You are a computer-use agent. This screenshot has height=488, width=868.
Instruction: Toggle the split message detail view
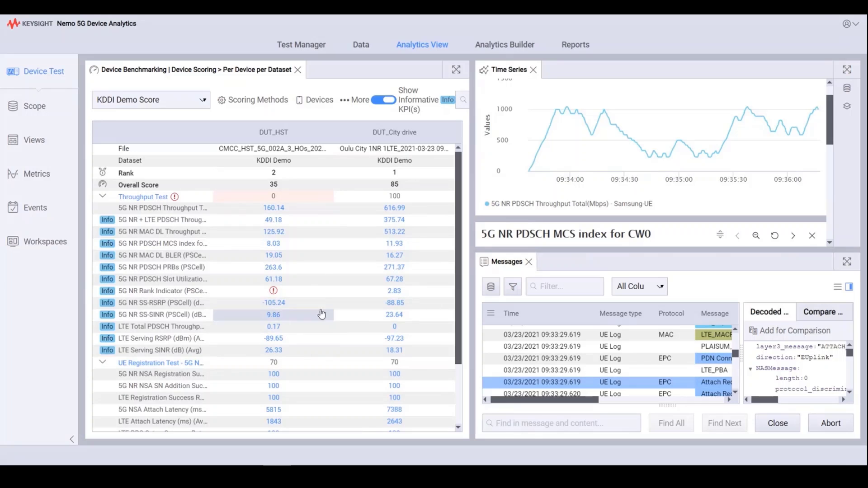click(x=849, y=286)
